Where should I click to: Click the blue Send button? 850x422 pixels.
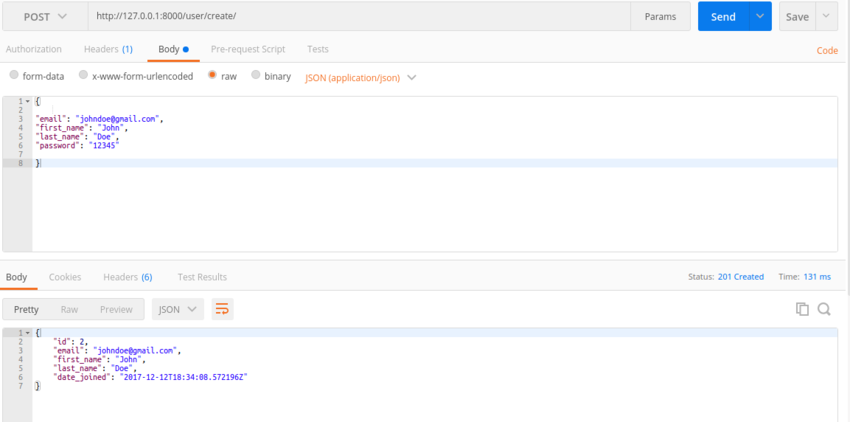pos(723,16)
